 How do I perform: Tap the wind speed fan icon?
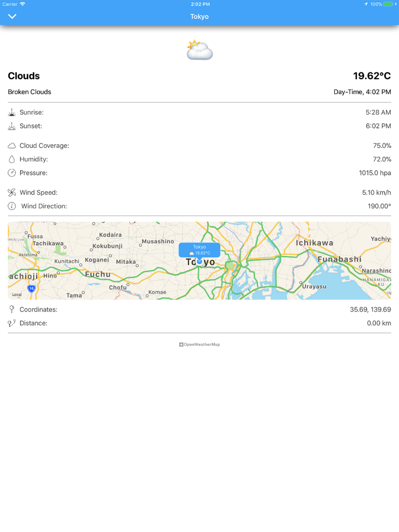point(12,193)
